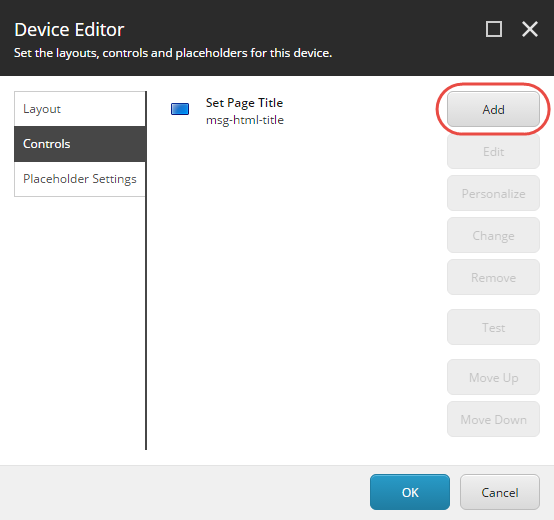This screenshot has height=520, width=554.
Task: Move the control up with Move Up
Action: [x=493, y=377]
